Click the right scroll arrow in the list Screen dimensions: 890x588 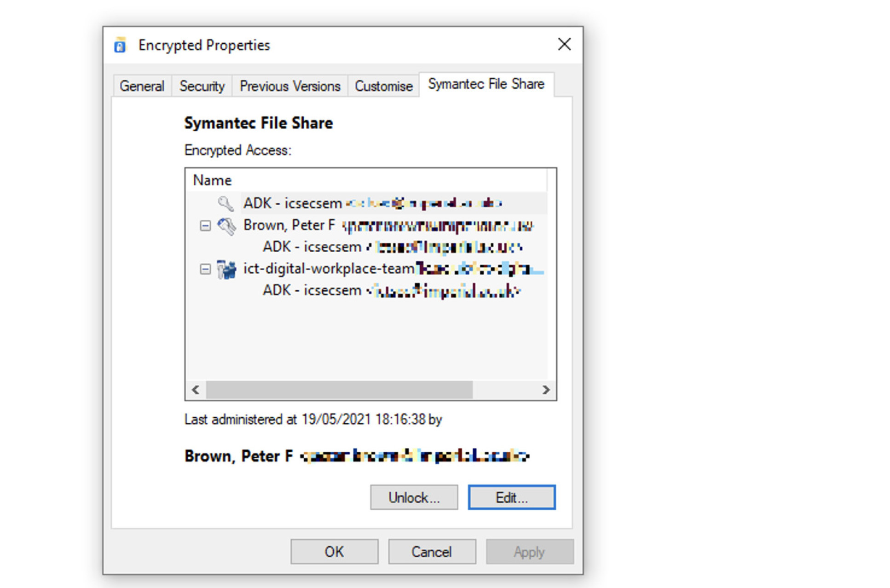tap(546, 390)
